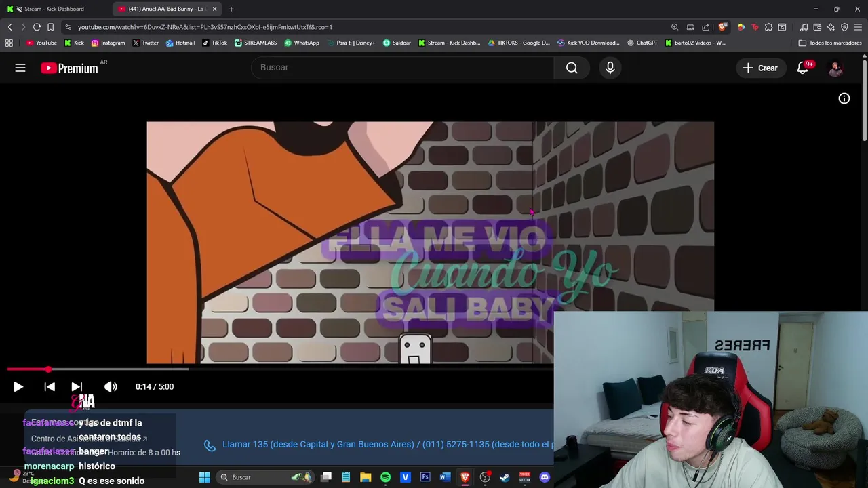The image size is (868, 488).
Task: Go back in browser history
Action: (9, 27)
